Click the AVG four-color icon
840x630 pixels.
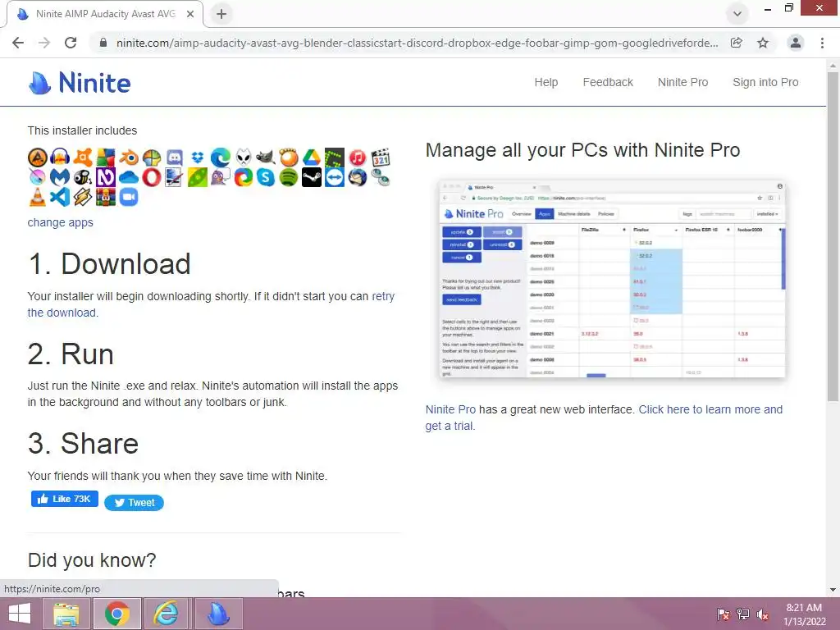(x=106, y=157)
